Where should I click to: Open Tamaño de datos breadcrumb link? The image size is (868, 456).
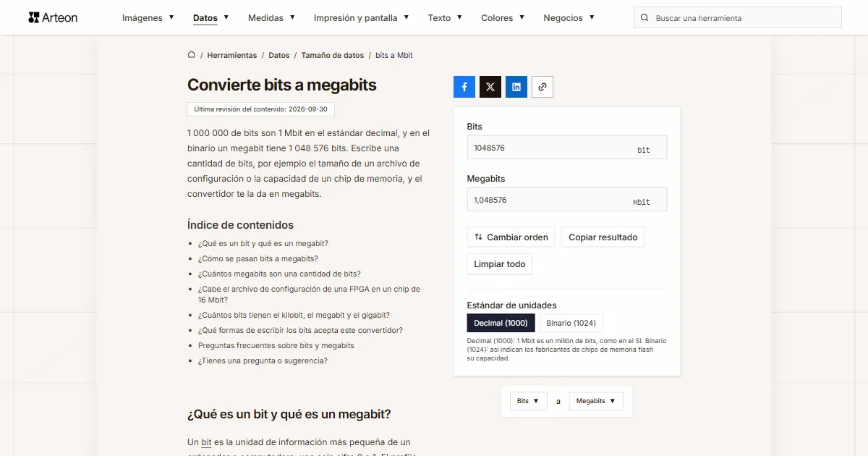(333, 55)
